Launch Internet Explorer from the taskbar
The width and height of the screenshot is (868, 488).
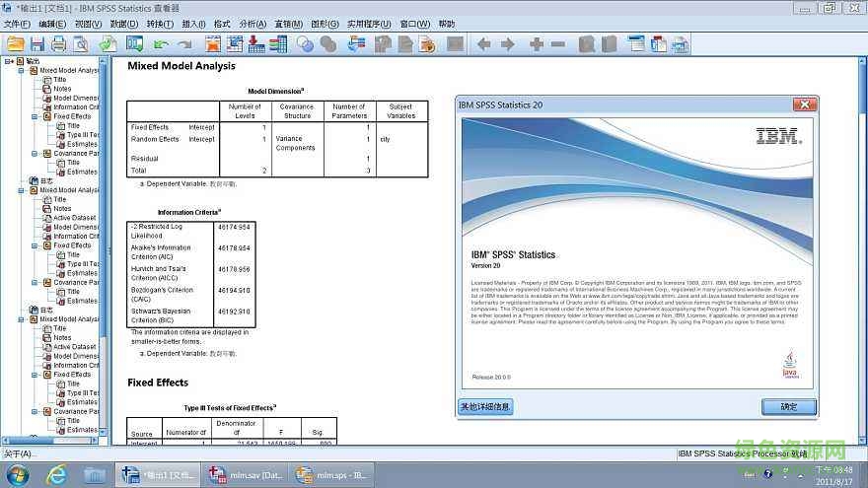pos(56,475)
